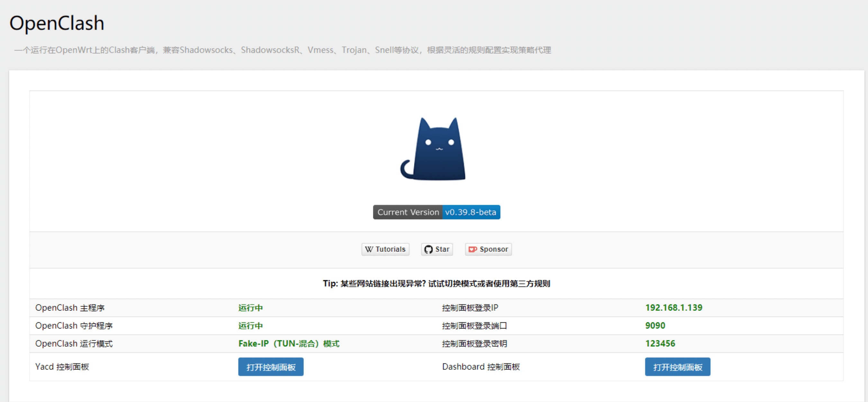Click the Fake-IP (TUN-混合) 模式 mode value
868x402 pixels.
[289, 344]
